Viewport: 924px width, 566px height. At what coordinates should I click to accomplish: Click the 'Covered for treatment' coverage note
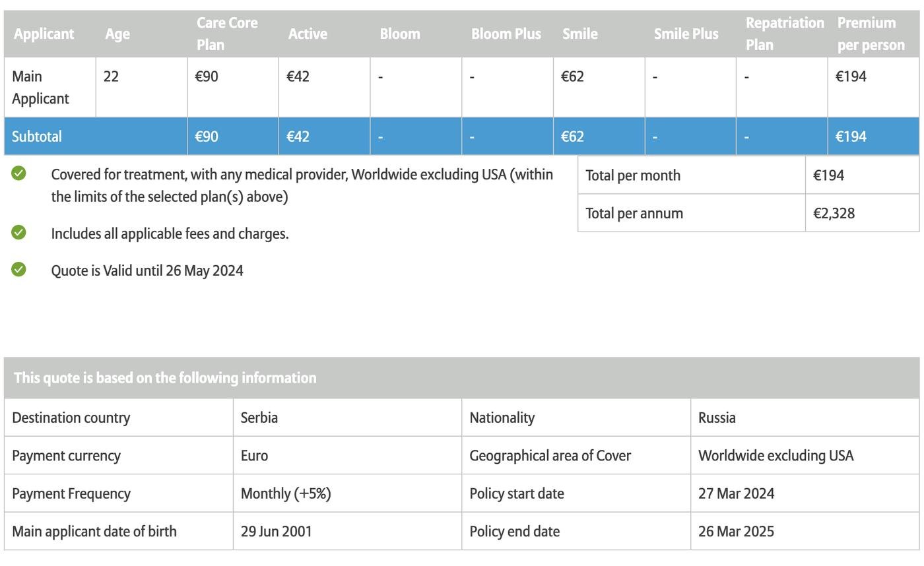(x=302, y=185)
